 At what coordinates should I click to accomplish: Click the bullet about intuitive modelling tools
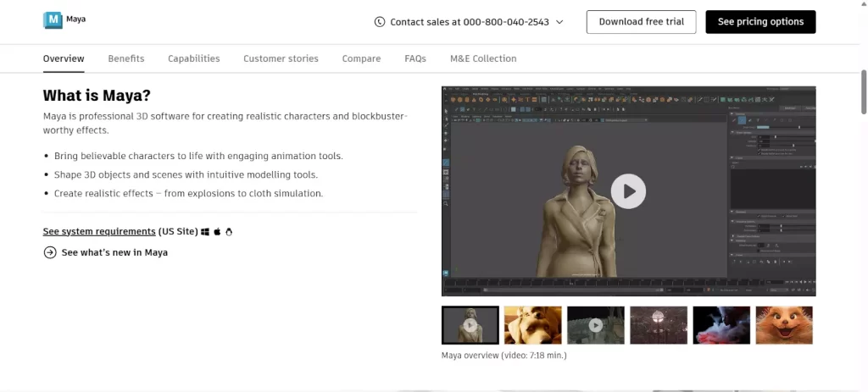tap(186, 174)
